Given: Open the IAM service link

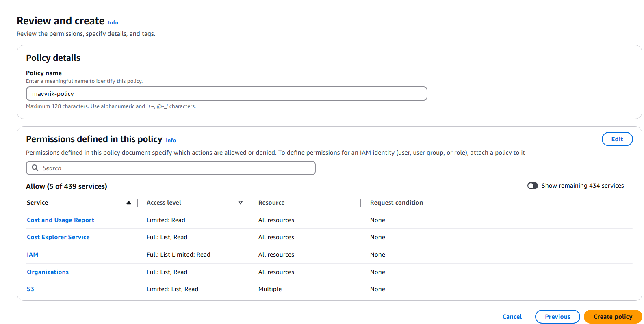Looking at the screenshot, I should [33, 255].
